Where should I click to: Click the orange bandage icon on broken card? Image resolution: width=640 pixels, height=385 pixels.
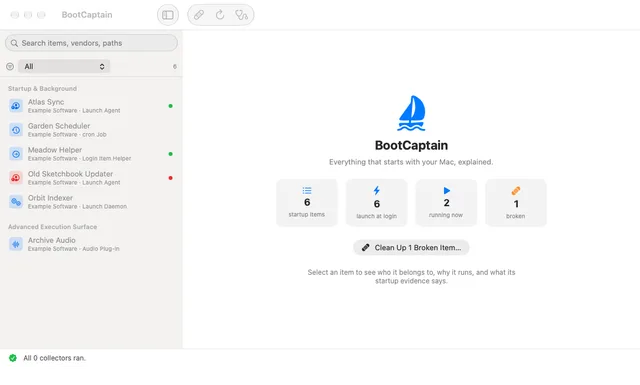click(x=516, y=191)
